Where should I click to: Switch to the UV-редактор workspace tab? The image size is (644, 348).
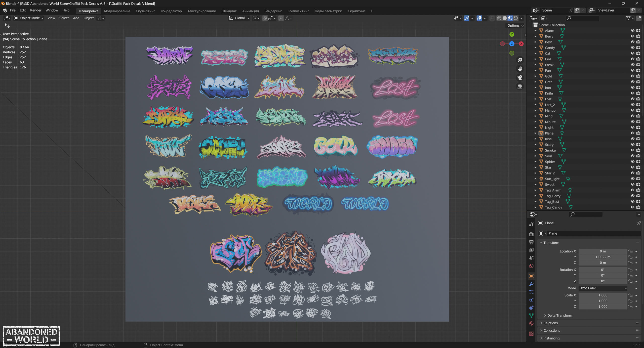pos(171,11)
